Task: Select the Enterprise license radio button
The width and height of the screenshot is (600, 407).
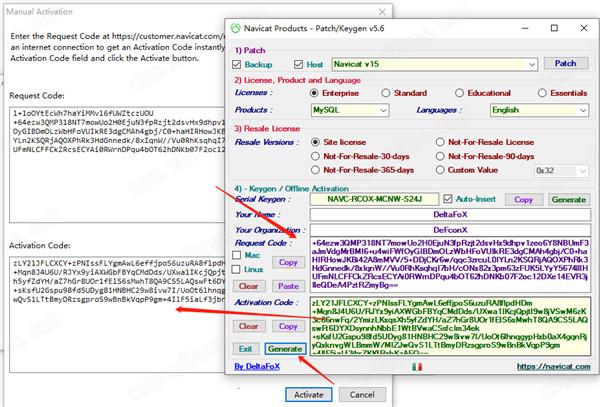Action: pos(314,93)
